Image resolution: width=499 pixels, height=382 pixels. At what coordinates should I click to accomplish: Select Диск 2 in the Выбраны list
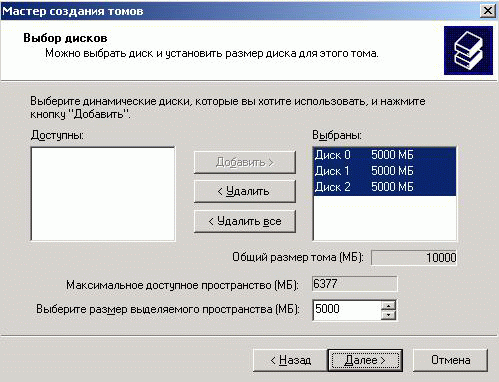pyautogui.click(x=385, y=187)
